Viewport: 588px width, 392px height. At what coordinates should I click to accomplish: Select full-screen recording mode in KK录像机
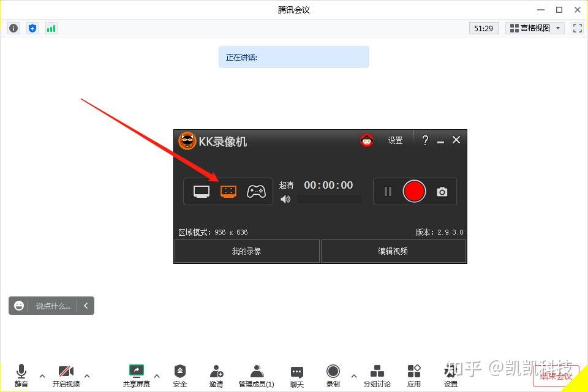tap(201, 190)
